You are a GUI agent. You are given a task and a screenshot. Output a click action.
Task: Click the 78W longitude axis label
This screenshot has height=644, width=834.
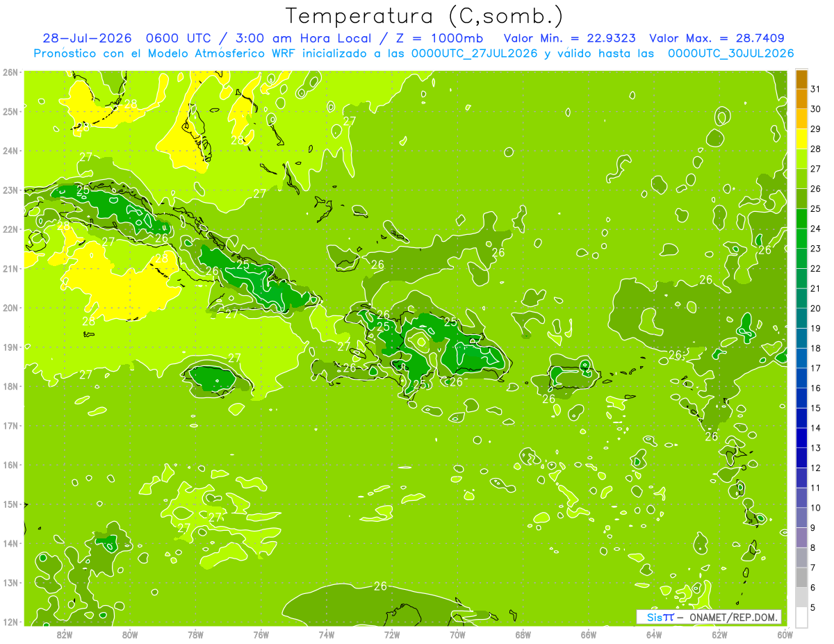(195, 635)
